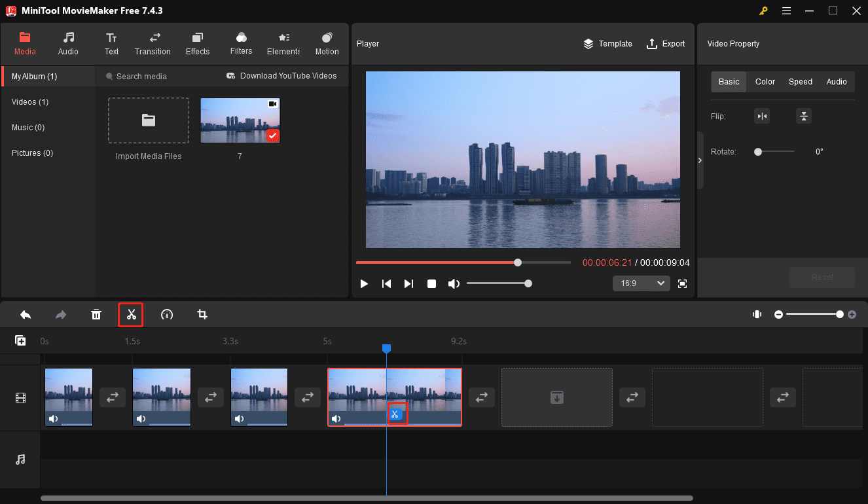This screenshot has width=868, height=504.
Task: Click the Rotate slider handle
Action: (758, 152)
